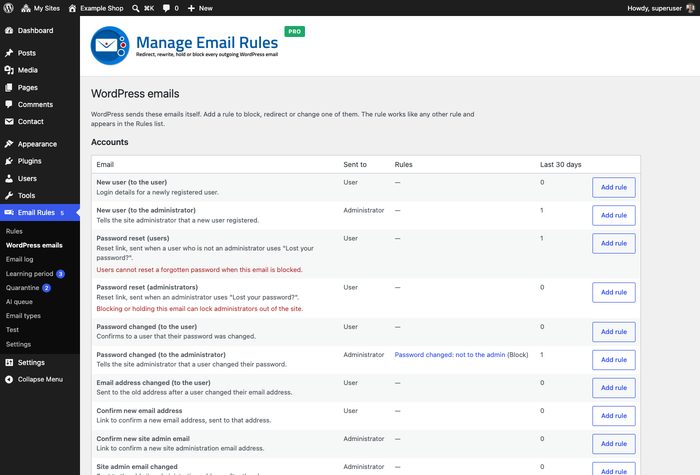Click the WordPress logo icon
This screenshot has width=700, height=475.
click(8, 8)
